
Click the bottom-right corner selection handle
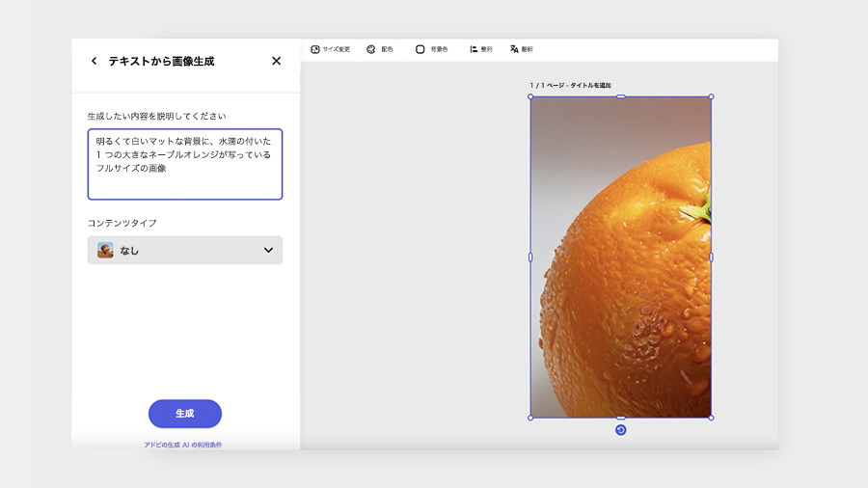[712, 418]
